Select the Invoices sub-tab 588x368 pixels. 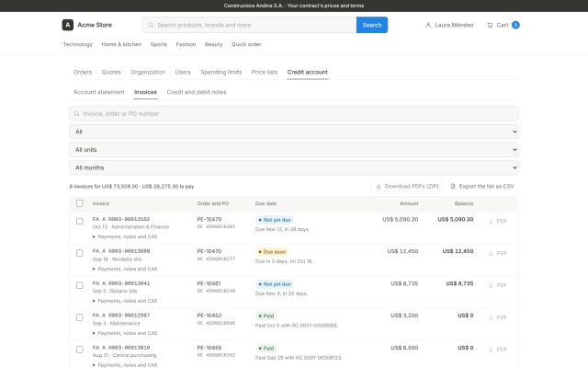point(145,92)
